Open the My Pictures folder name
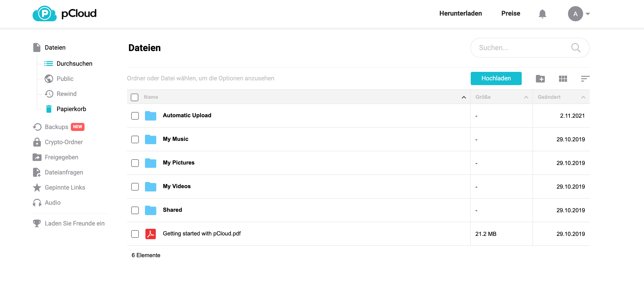The image size is (644, 286). point(178,163)
